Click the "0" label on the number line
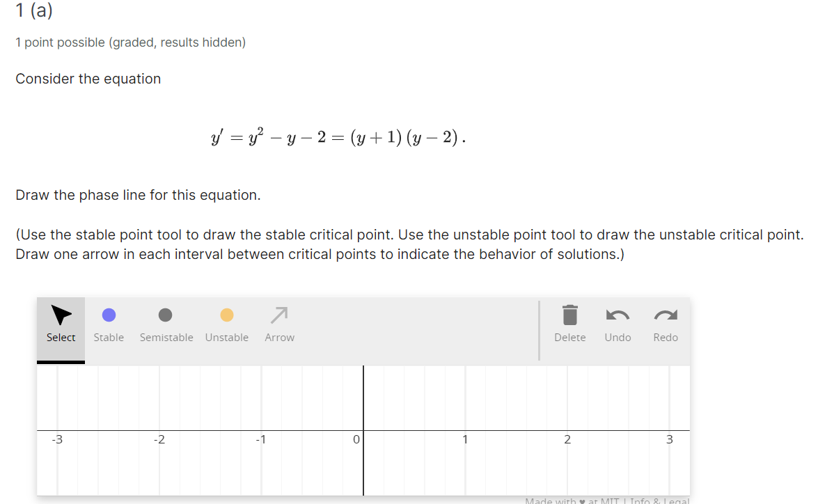Image resolution: width=818 pixels, height=504 pixels. click(x=356, y=439)
